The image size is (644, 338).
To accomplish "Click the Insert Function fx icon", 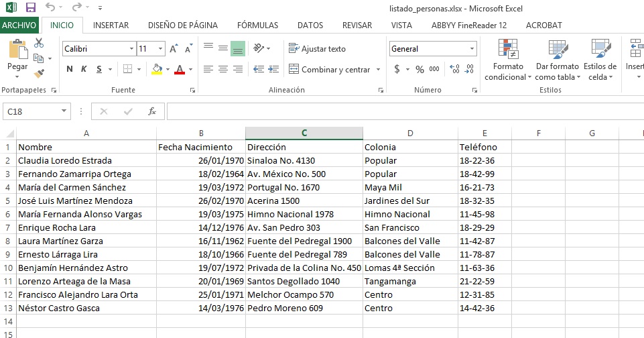I will coord(152,111).
